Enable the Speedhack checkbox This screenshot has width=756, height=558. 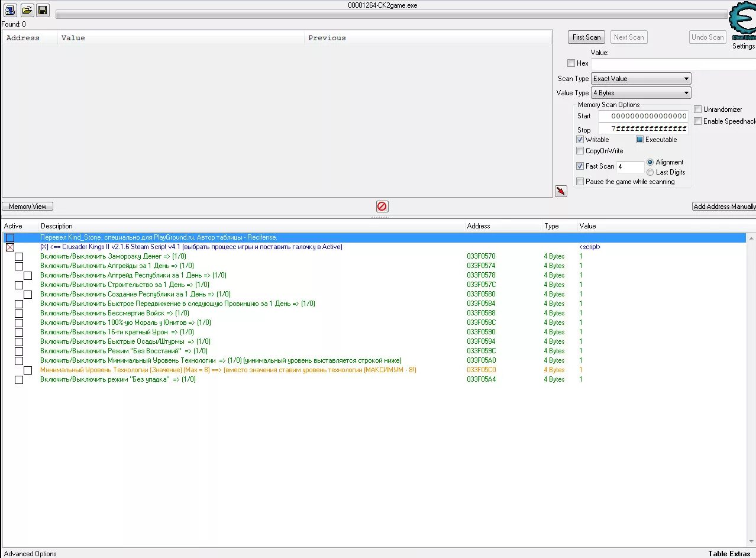(697, 121)
